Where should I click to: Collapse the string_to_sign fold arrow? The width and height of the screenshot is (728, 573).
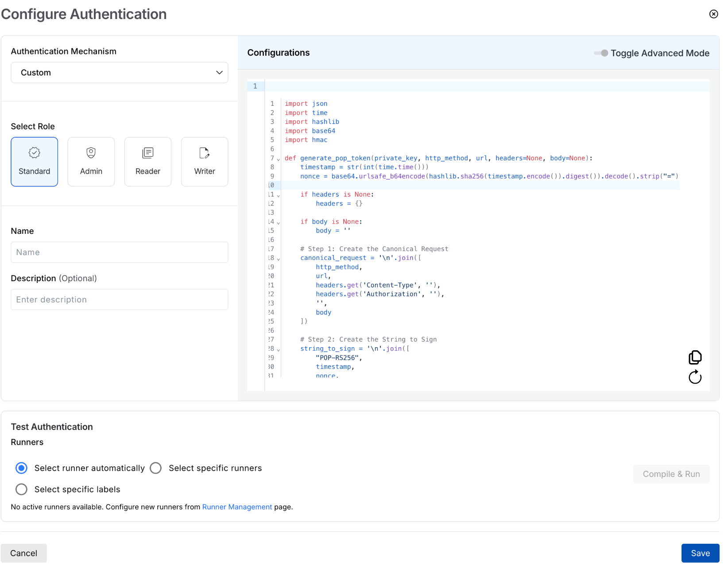click(x=279, y=349)
